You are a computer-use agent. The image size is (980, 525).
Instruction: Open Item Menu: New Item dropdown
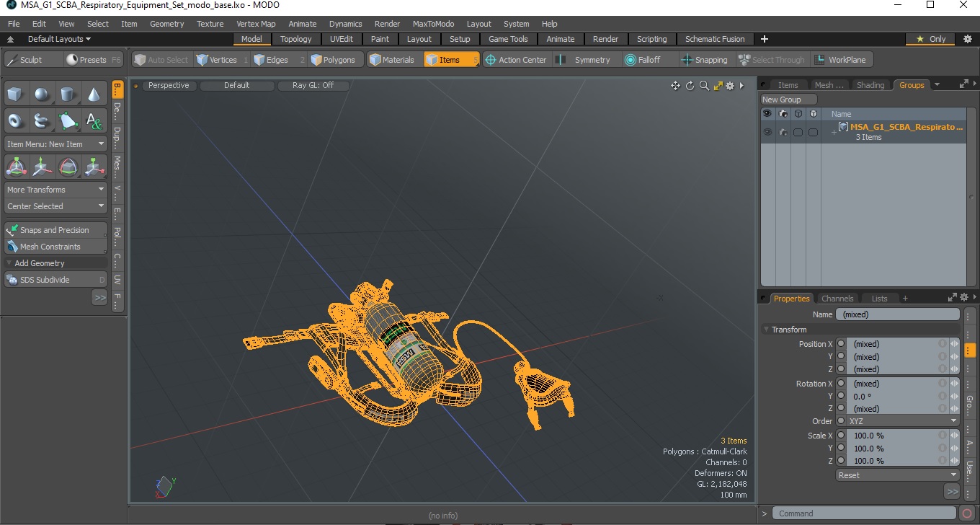tap(55, 144)
